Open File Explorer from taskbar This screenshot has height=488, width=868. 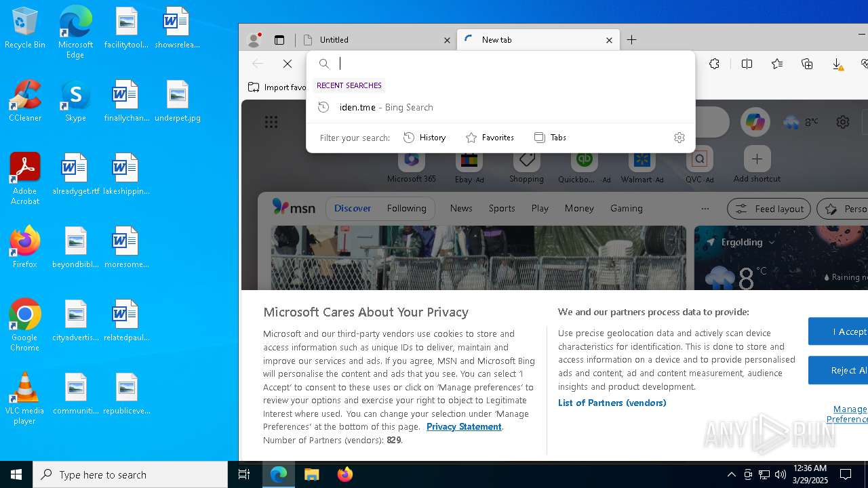(312, 474)
